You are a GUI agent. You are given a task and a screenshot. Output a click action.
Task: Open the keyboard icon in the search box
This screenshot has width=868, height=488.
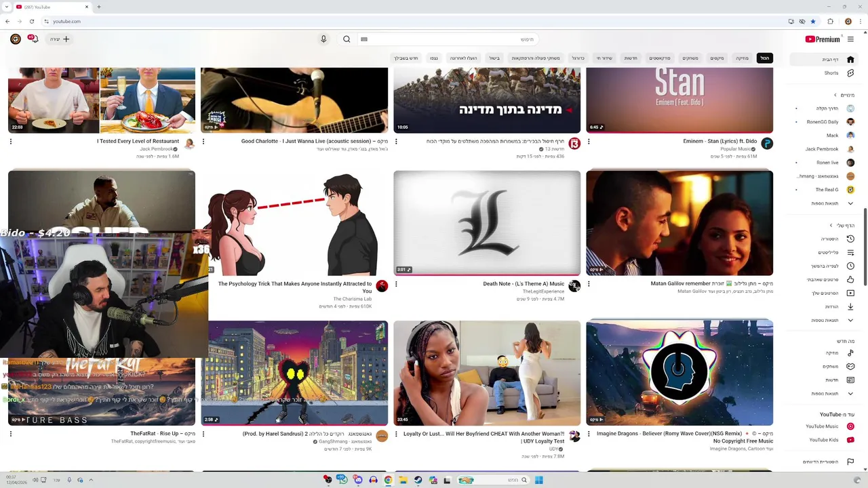[x=364, y=39]
